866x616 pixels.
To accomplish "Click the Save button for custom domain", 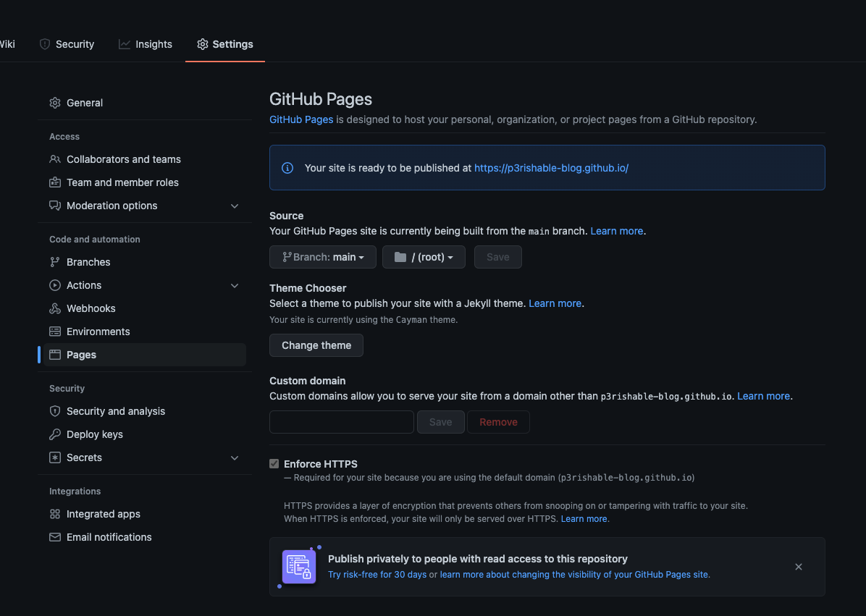I will point(441,422).
